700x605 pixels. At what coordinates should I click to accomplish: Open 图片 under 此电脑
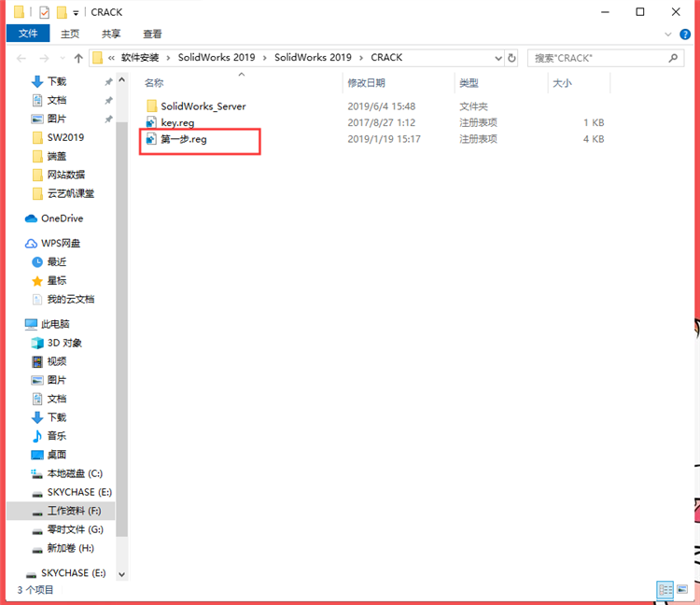pyautogui.click(x=57, y=380)
